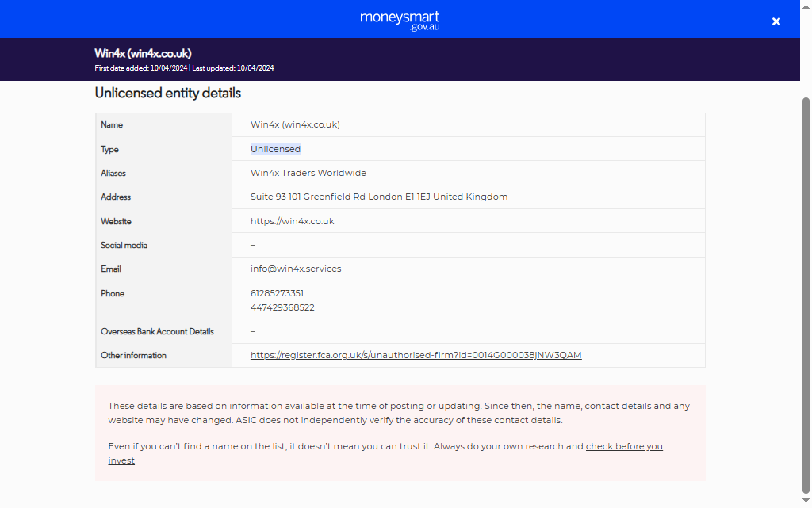The image size is (812, 508).
Task: Close the entity details overlay with X
Action: (776, 21)
